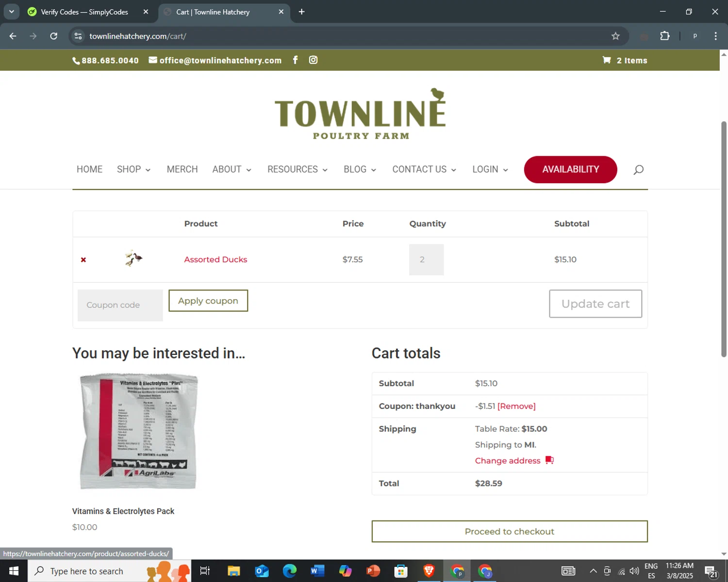Image resolution: width=728 pixels, height=582 pixels.
Task: Click the page vertical scrollbar
Action: coord(724,240)
